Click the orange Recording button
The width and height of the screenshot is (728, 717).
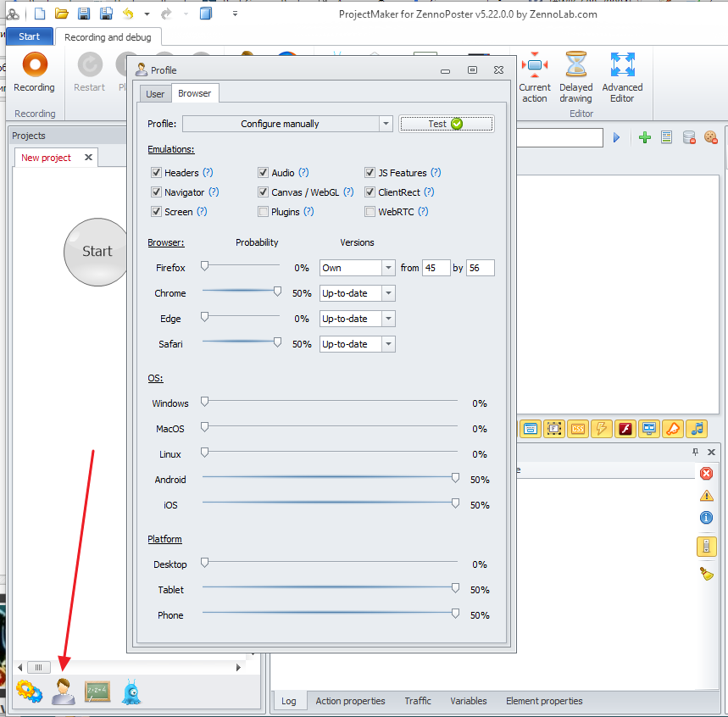point(34,66)
